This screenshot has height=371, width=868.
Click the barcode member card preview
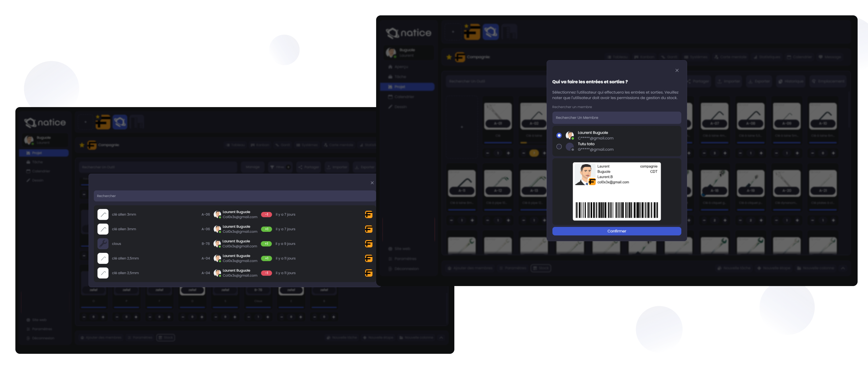pyautogui.click(x=616, y=191)
